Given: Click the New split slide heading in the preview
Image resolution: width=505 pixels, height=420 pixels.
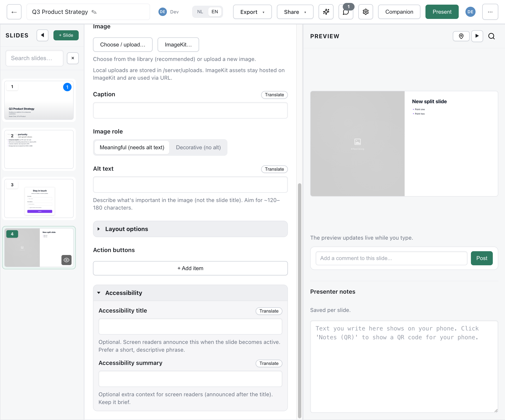Looking at the screenshot, I should click(x=429, y=101).
